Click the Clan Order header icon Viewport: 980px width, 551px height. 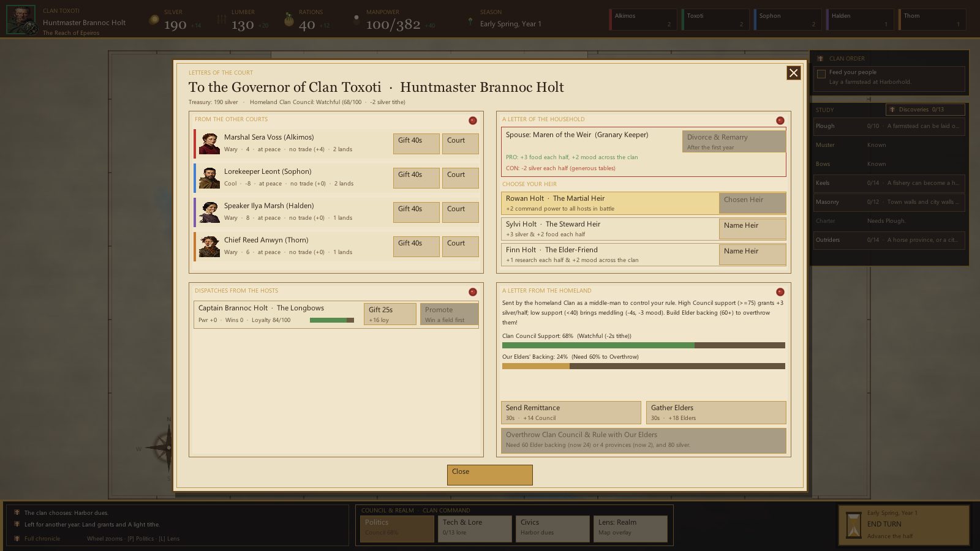coord(820,59)
